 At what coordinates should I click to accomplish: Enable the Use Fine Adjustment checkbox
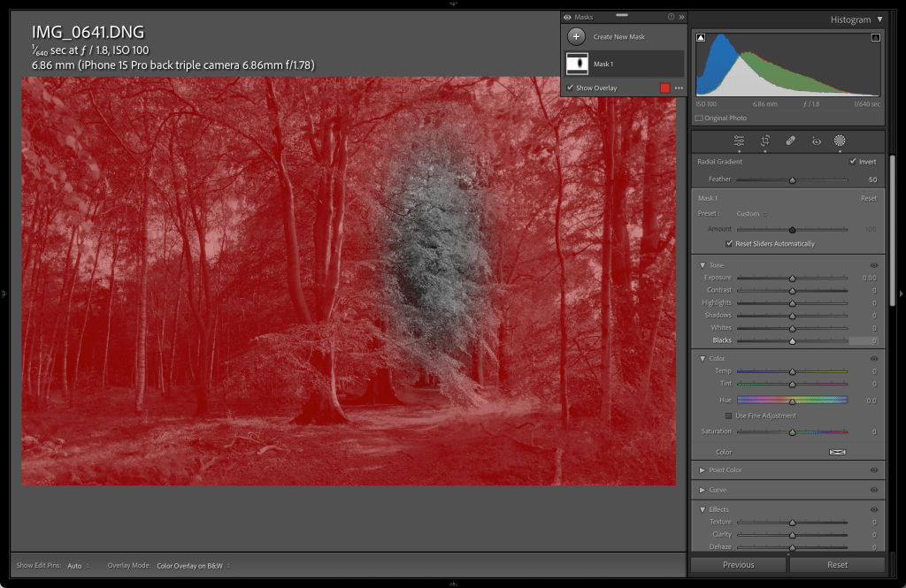[x=728, y=416]
